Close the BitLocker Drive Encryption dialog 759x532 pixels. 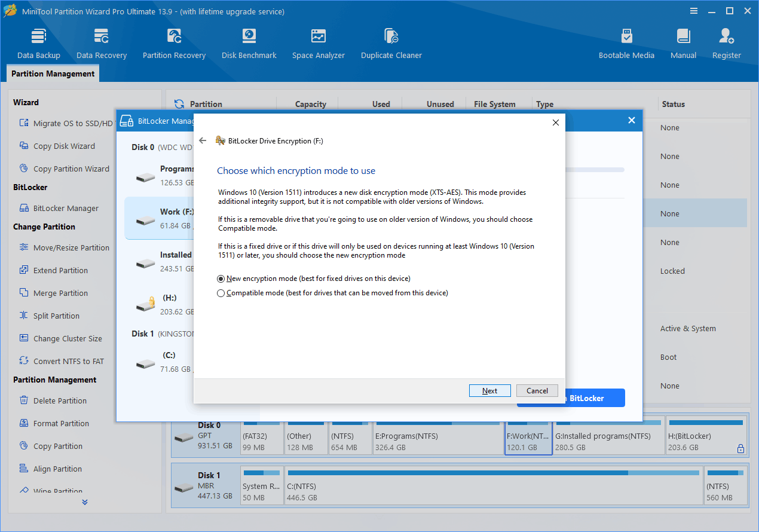(x=555, y=123)
